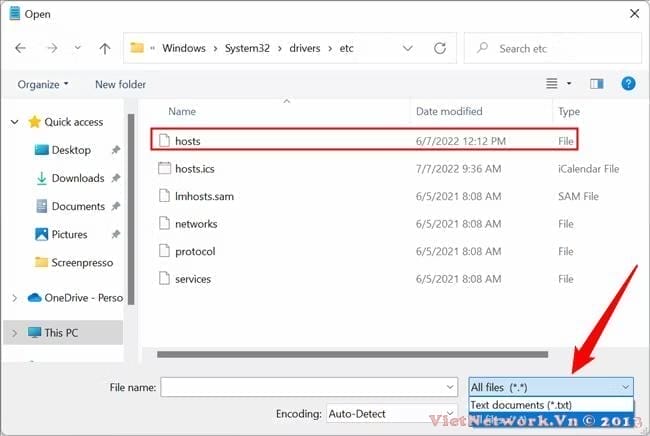Screen dimensions: 650x436
Task: Click the Up one level arrow
Action: click(x=105, y=48)
